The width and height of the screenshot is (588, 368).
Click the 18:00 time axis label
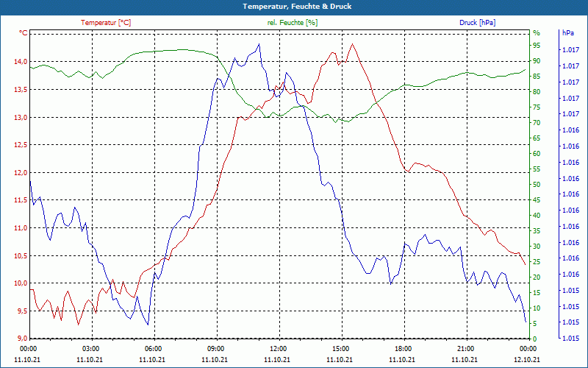tap(404, 348)
